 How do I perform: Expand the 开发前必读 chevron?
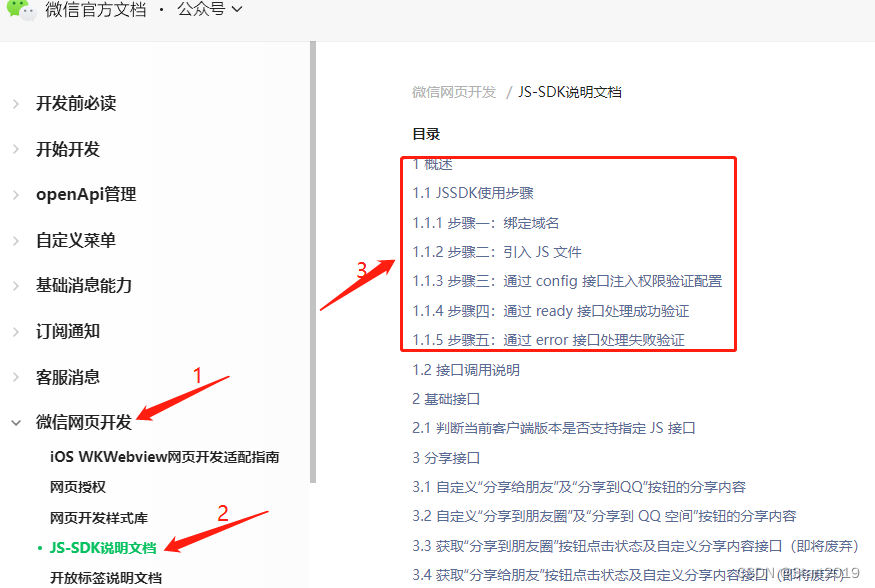[x=16, y=104]
